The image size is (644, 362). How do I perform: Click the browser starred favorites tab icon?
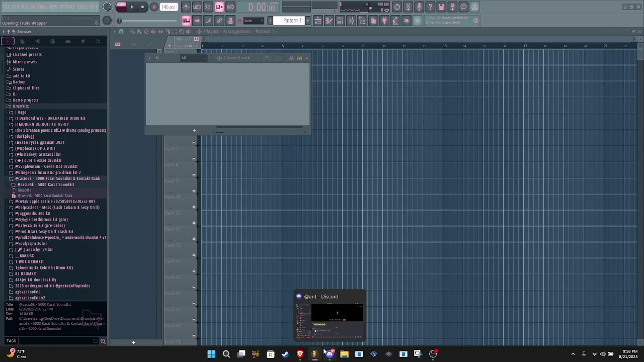pyautogui.click(x=83, y=41)
